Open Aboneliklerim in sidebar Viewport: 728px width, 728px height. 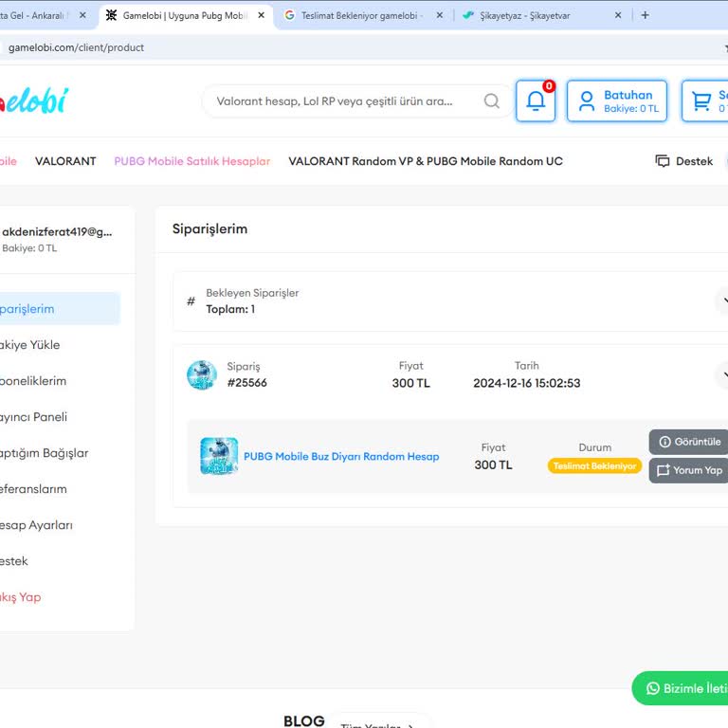[x=33, y=381]
